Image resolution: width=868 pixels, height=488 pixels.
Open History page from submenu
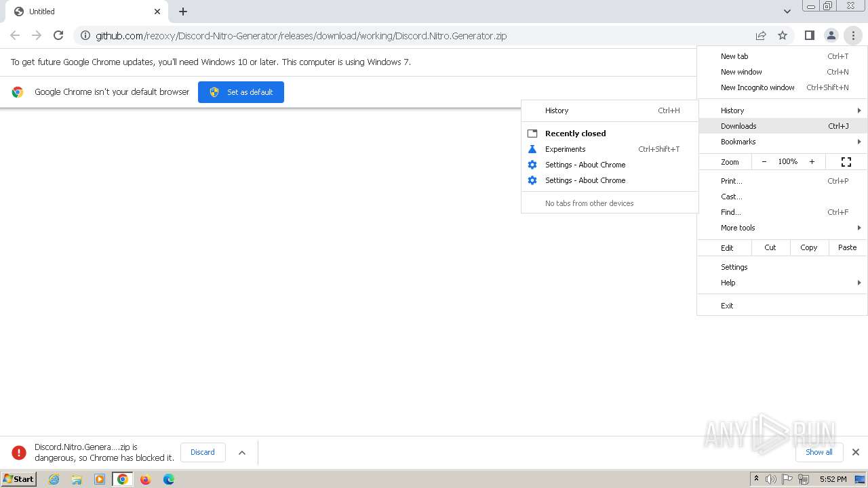[610, 110]
